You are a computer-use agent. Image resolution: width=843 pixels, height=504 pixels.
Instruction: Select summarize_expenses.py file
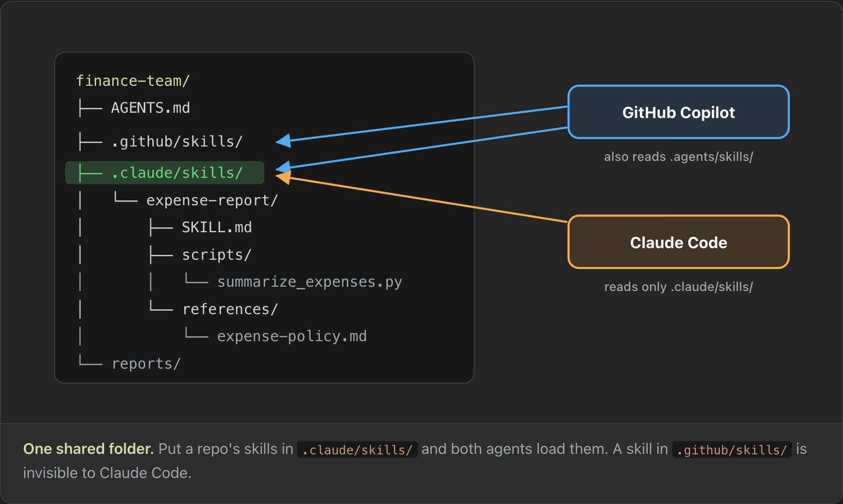pyautogui.click(x=310, y=281)
